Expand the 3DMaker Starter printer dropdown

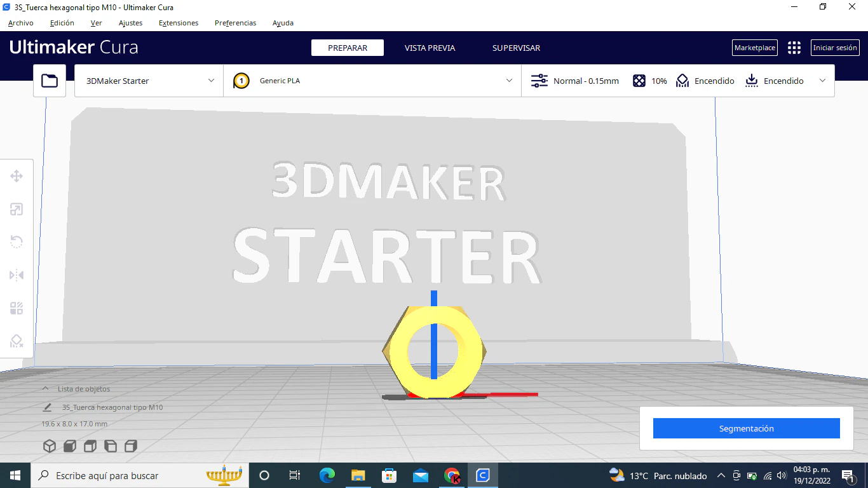(149, 81)
